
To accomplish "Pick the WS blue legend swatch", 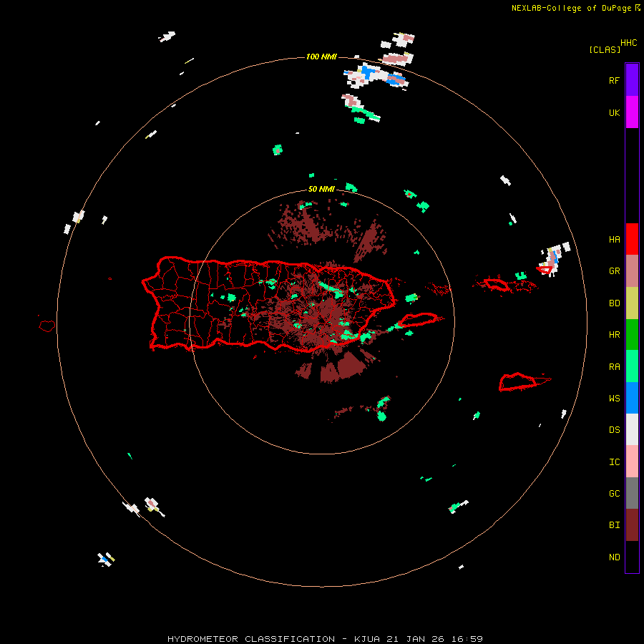I will (x=632, y=398).
